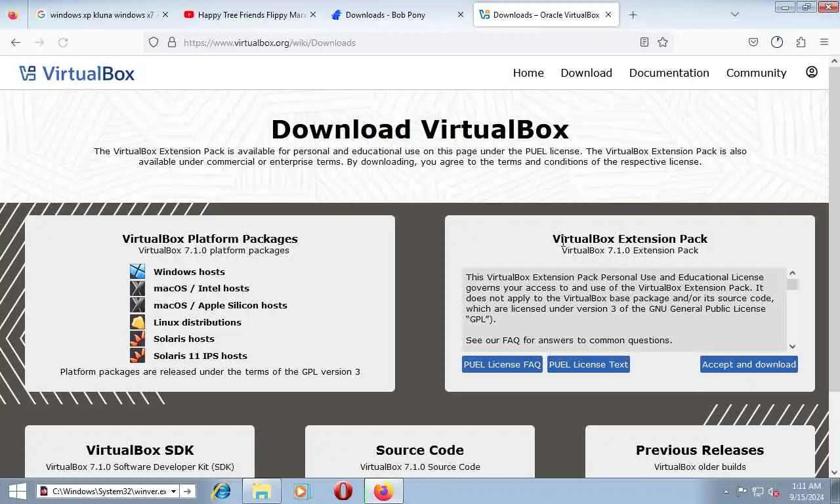
Task: Click the Firefox account toolbar icon
Action: pyautogui.click(x=777, y=42)
